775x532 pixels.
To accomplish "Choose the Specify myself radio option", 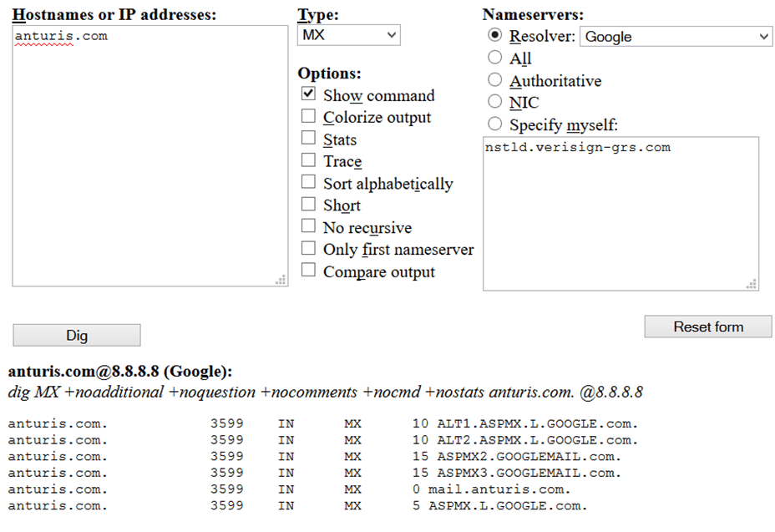I will (495, 124).
